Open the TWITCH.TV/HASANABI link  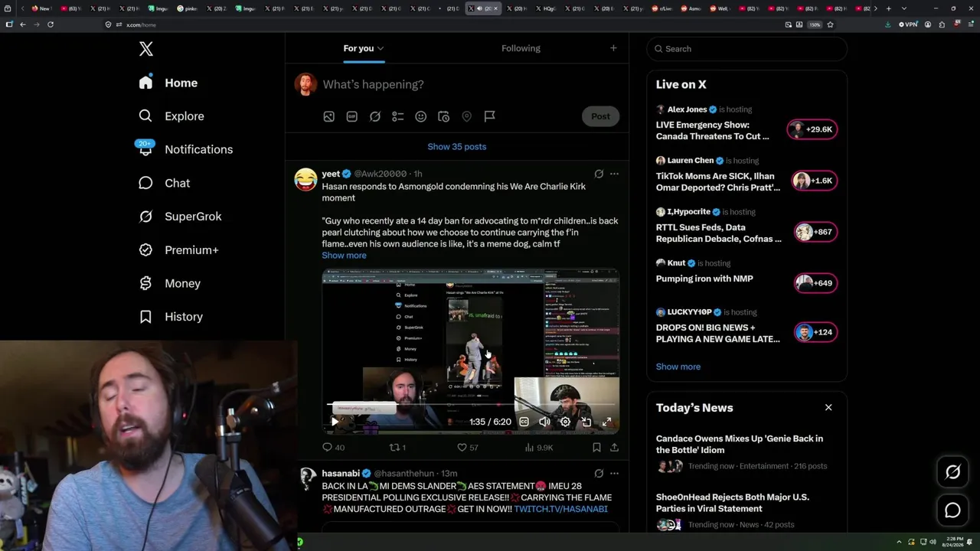(560, 509)
